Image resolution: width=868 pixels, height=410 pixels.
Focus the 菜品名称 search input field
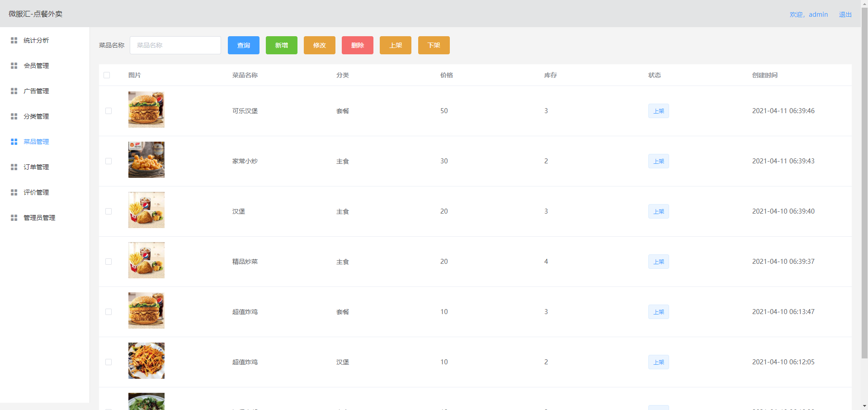coord(175,45)
